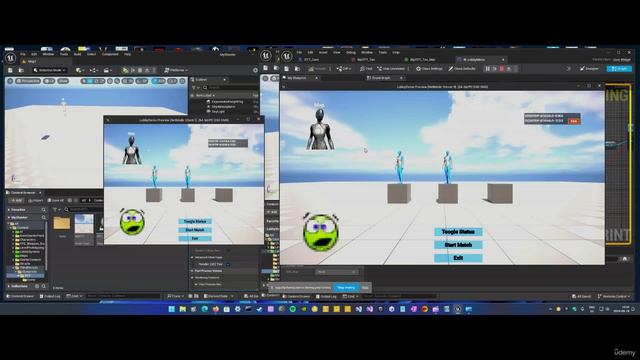Select SkyAtmosphere in the Outliner

[x=223, y=107]
